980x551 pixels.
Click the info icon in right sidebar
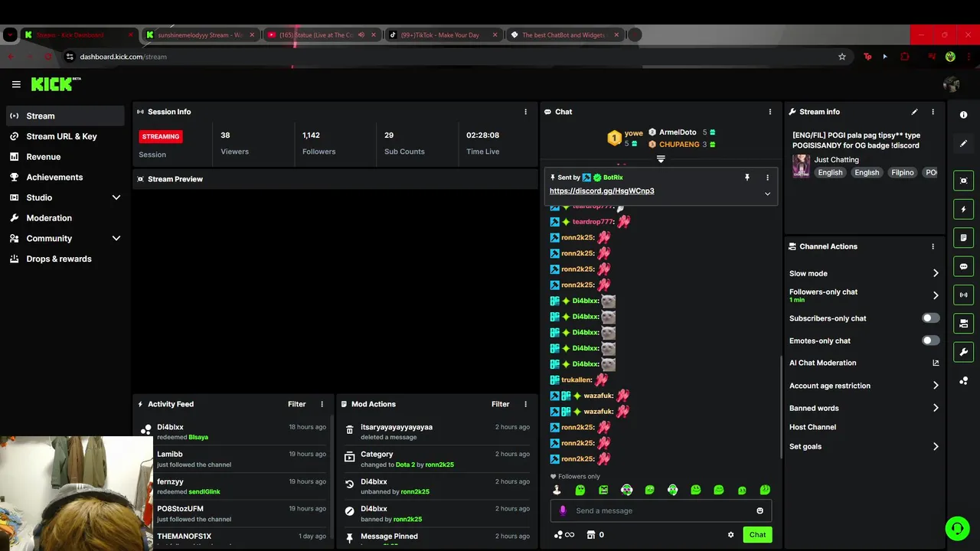pyautogui.click(x=963, y=115)
